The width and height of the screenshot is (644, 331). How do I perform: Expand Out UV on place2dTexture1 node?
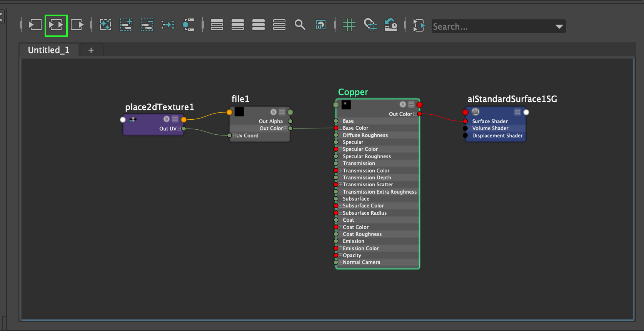179,129
